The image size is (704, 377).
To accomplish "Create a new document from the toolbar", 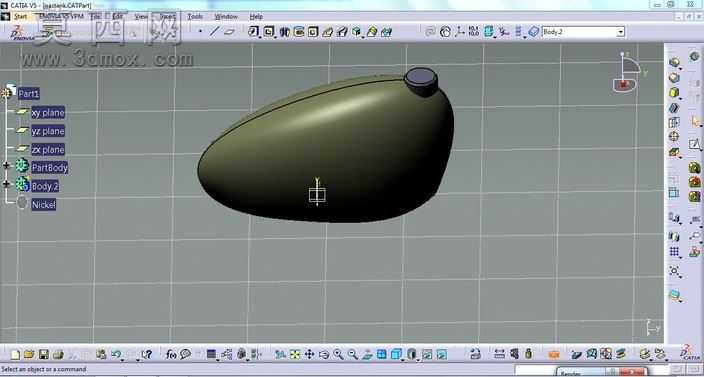I will click(x=16, y=355).
